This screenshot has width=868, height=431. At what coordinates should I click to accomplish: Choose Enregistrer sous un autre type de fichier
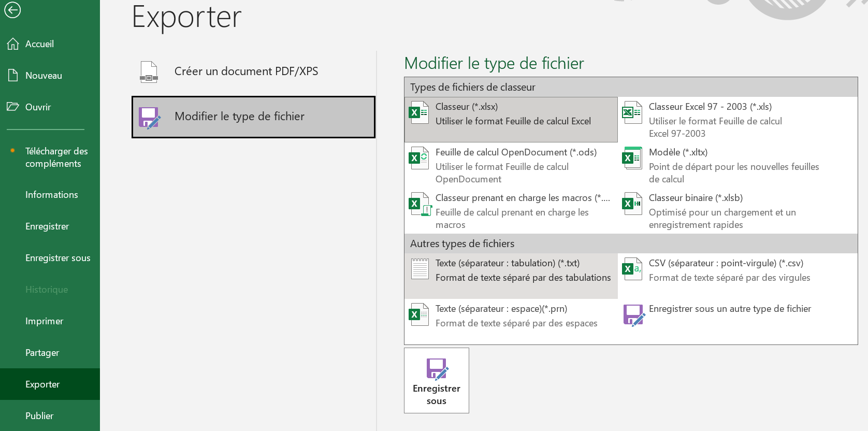click(x=737, y=322)
